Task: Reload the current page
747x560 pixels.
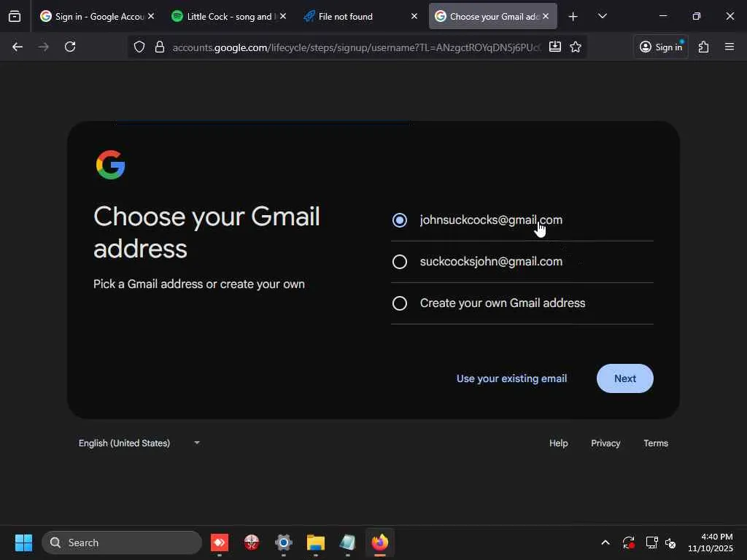Action: pos(70,47)
